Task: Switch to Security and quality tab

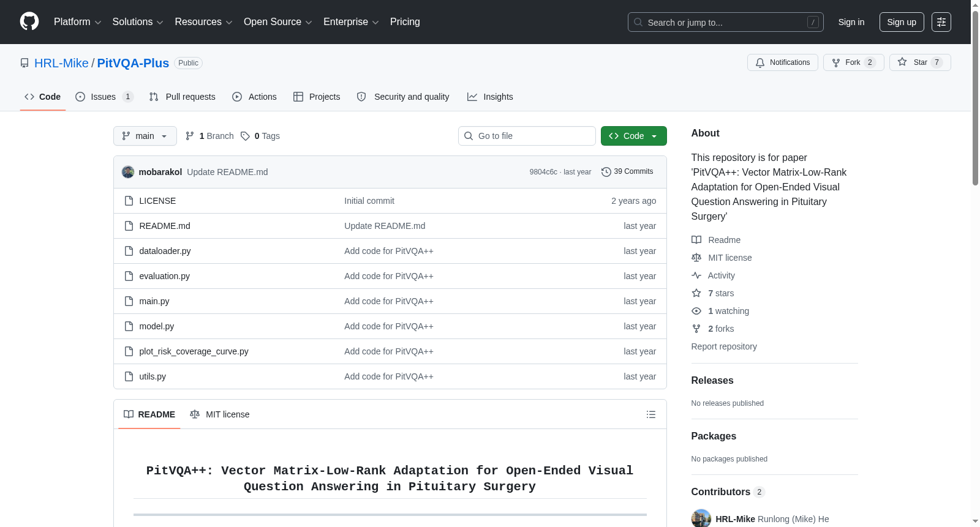Action: point(403,97)
